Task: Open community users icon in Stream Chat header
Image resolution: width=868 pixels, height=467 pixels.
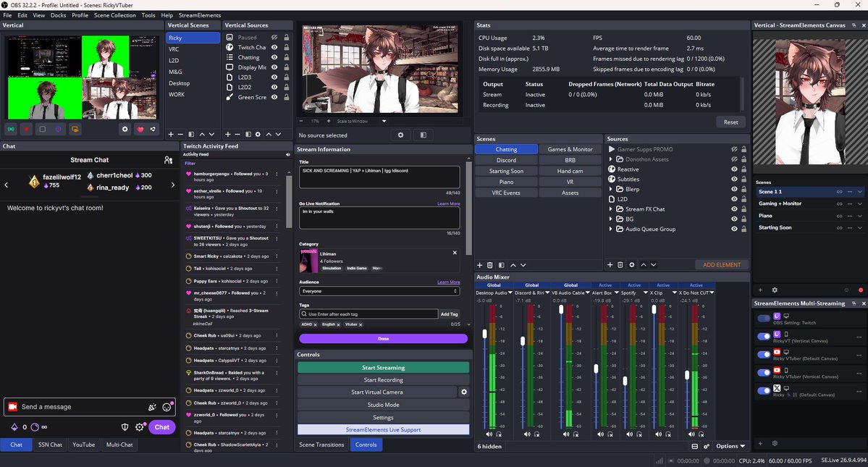Action: click(168, 160)
